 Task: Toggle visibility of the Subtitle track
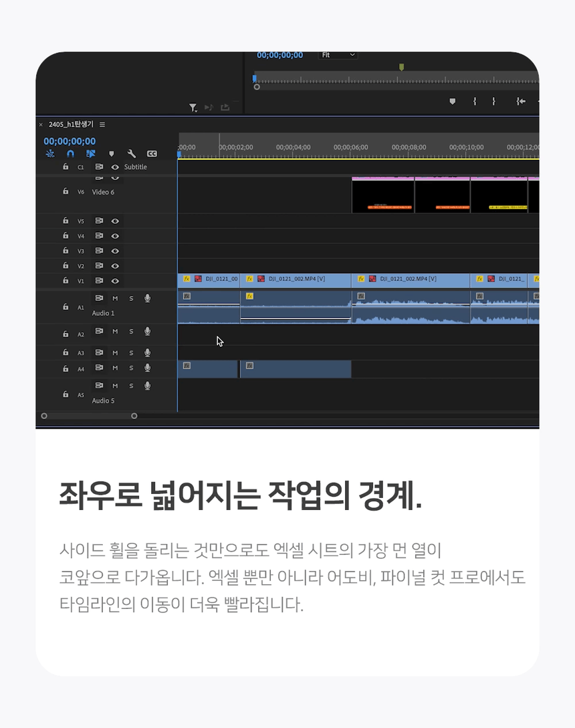click(115, 167)
